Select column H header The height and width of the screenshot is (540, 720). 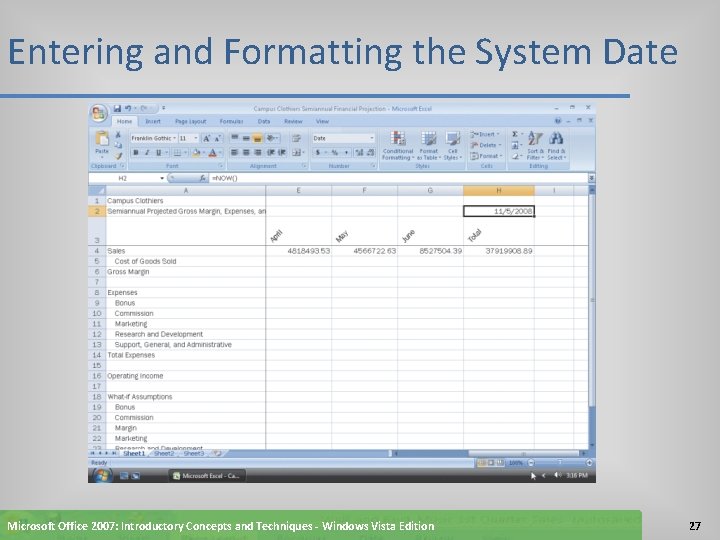(499, 191)
